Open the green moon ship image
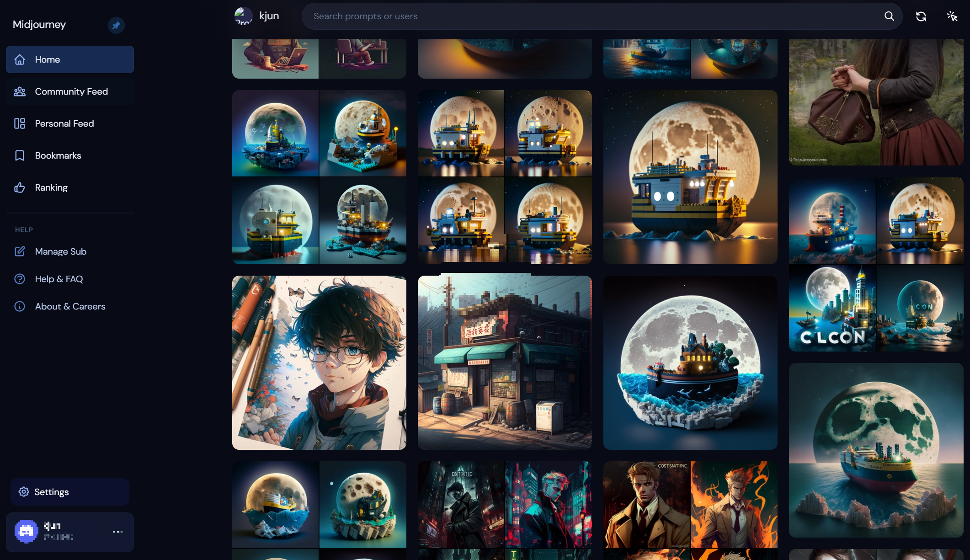 [x=876, y=450]
